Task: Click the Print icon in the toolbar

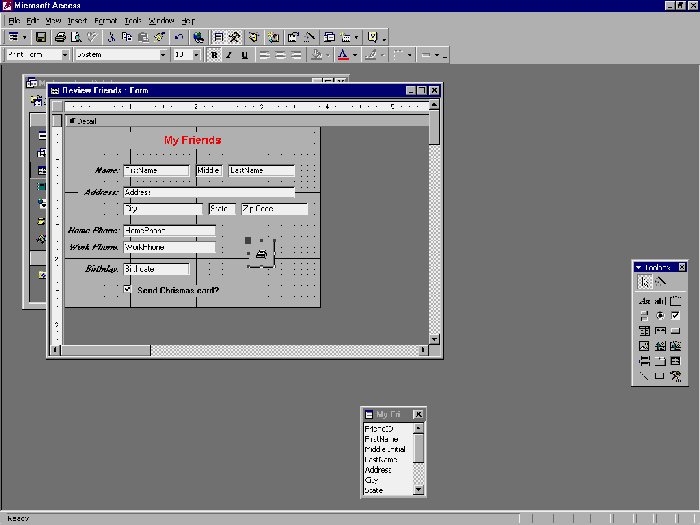Action: tap(61, 37)
